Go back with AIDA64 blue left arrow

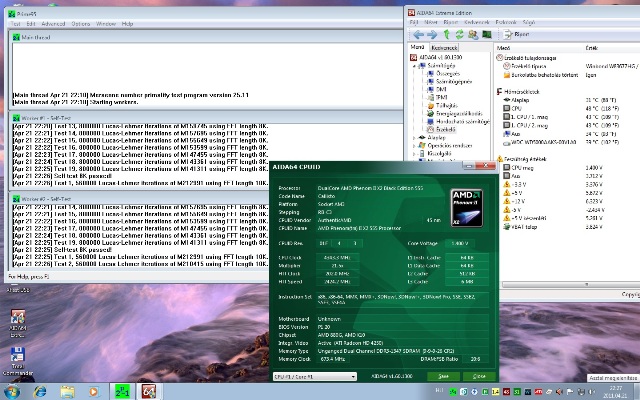418,35
